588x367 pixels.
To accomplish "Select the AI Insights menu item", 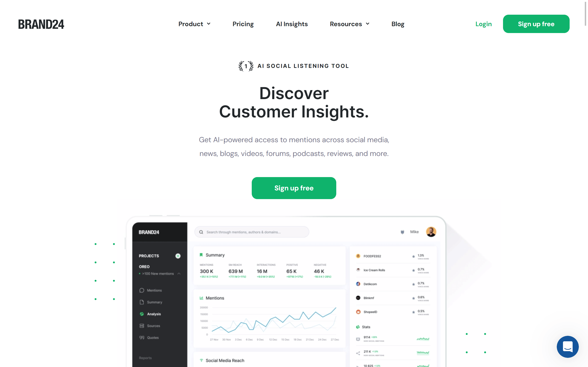I will [292, 24].
